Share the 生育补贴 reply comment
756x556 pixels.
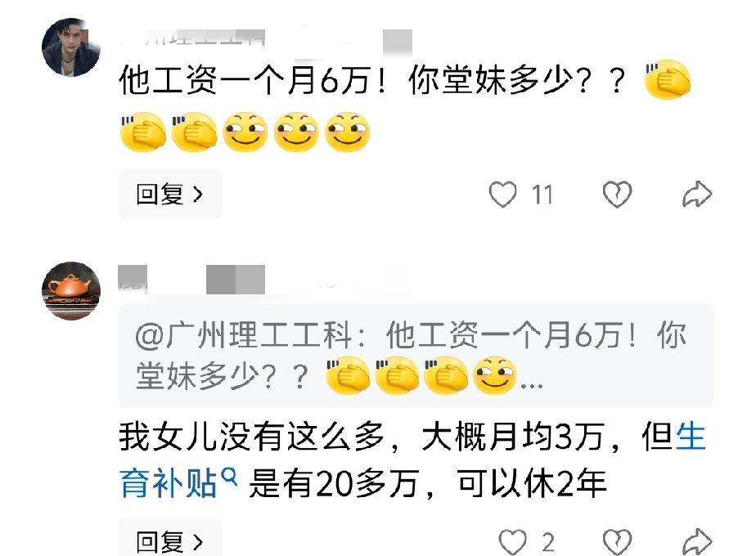click(697, 542)
